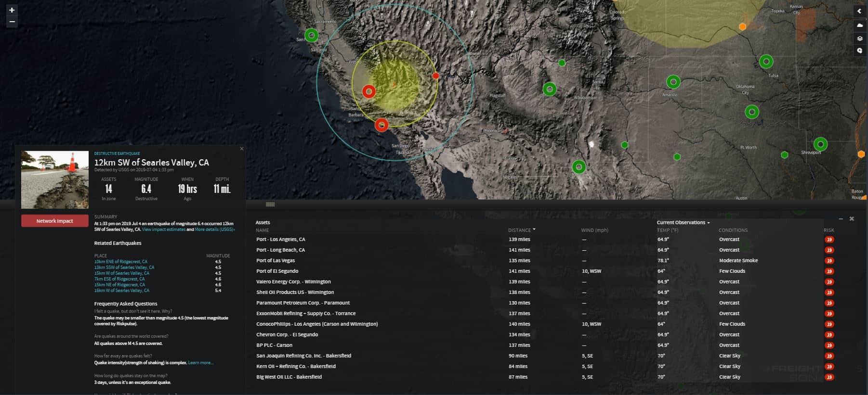This screenshot has width=868, height=395.
Task: Click the risk badge for Port - Los Angeles, CA
Action: (x=829, y=240)
